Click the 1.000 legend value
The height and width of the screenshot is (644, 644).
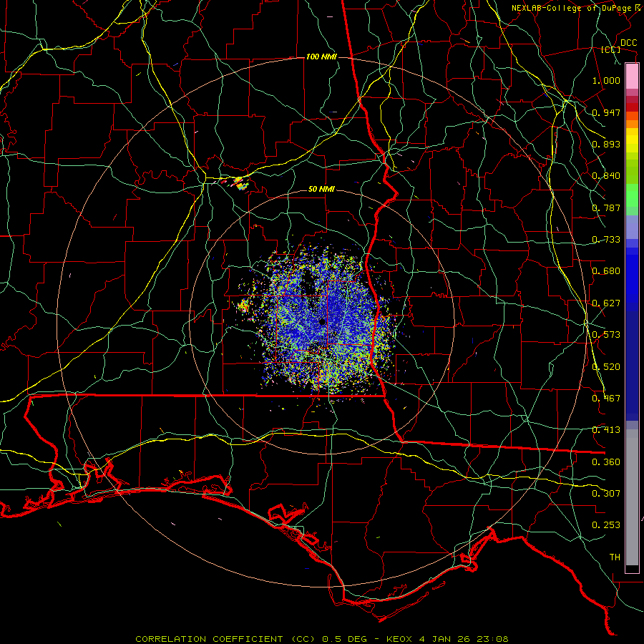pyautogui.click(x=606, y=80)
